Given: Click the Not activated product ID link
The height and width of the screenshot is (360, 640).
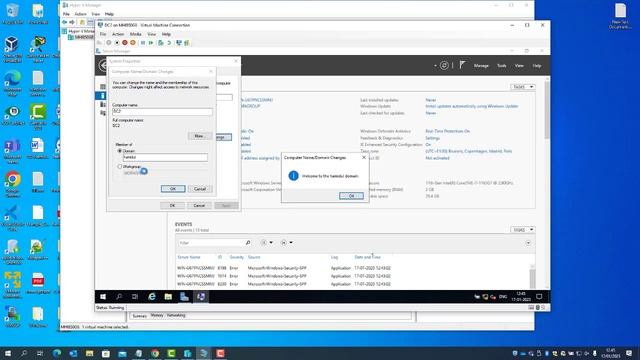Looking at the screenshot, I should (x=437, y=158).
